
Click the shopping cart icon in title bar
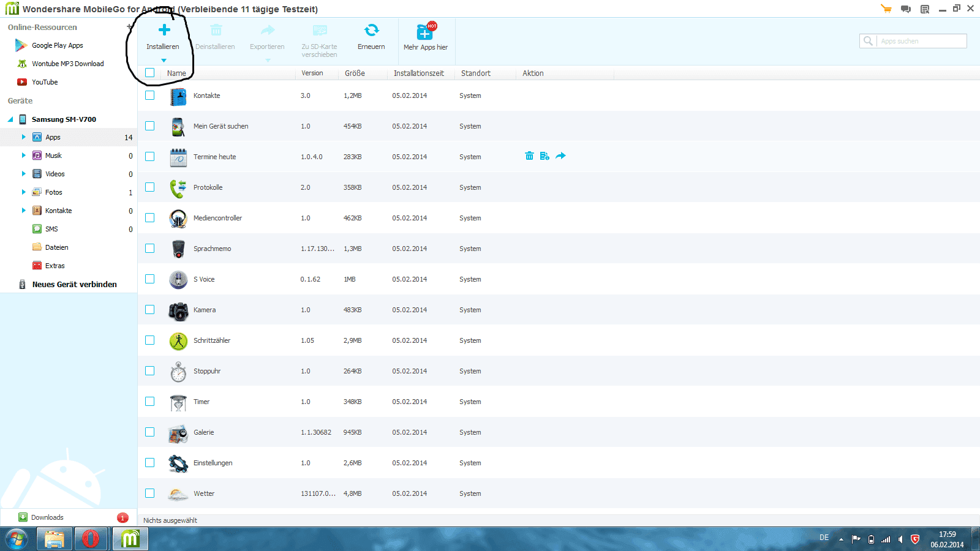coord(886,9)
